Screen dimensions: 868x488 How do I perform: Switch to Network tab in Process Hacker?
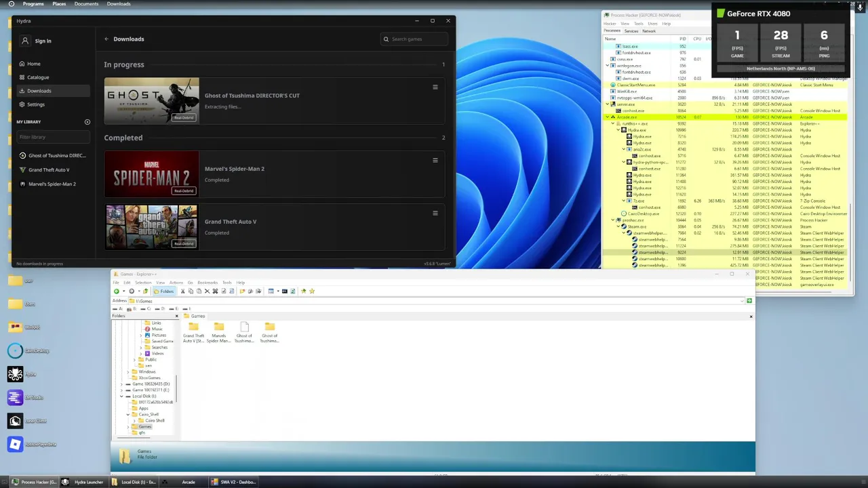pos(649,31)
